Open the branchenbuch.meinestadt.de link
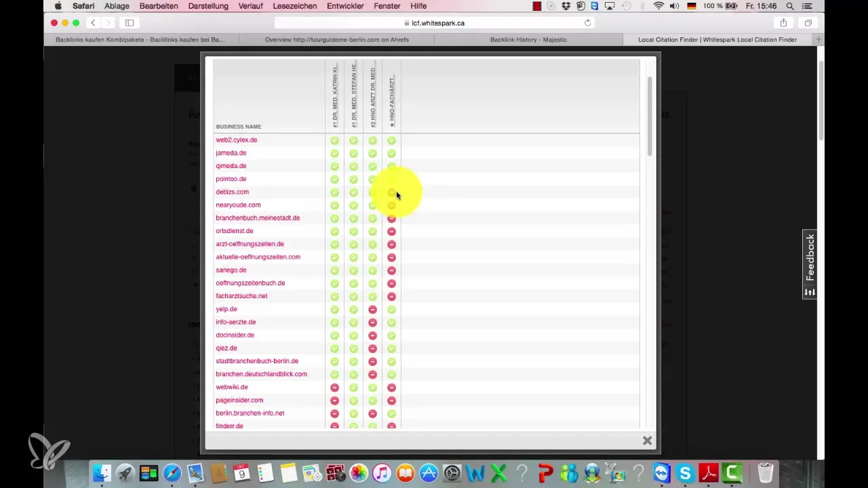Viewport: 868px width, 488px height. [x=258, y=218]
